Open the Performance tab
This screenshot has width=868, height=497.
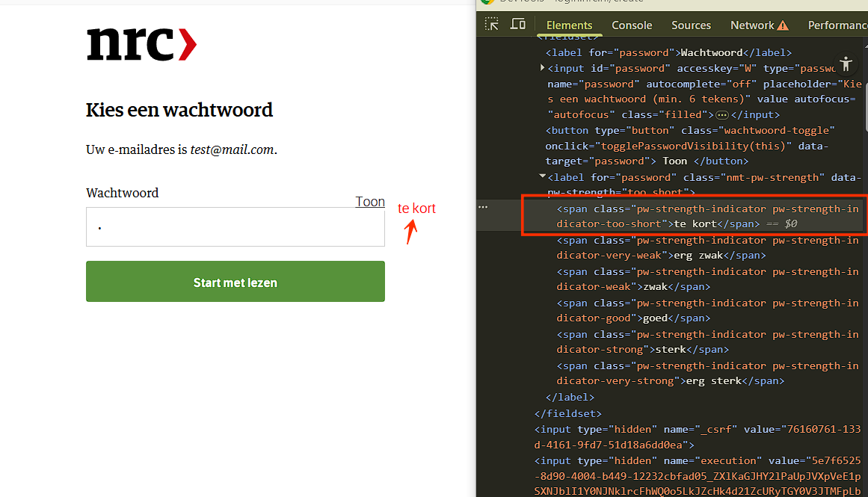coord(837,25)
